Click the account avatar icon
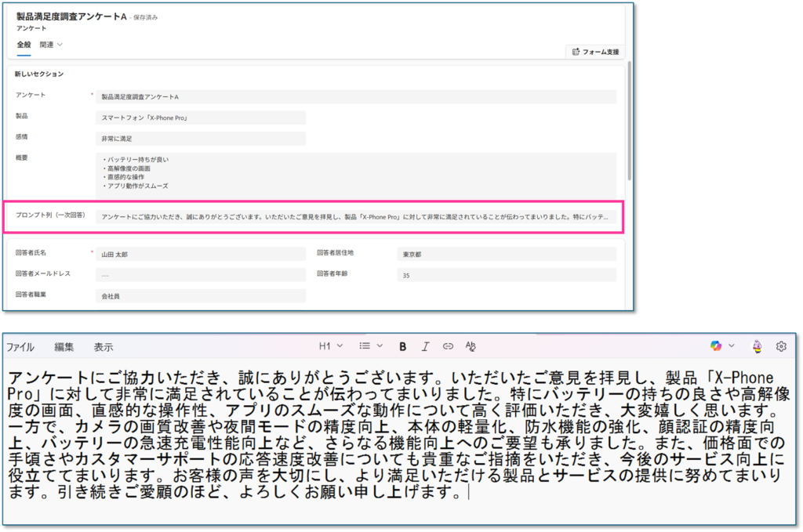Image resolution: width=803 pixels, height=532 pixels. pyautogui.click(x=757, y=346)
